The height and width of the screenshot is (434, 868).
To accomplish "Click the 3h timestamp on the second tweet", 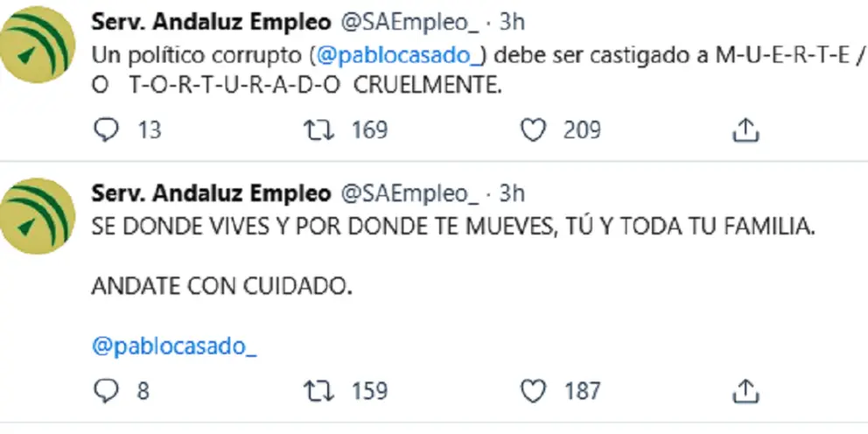I will tap(512, 193).
